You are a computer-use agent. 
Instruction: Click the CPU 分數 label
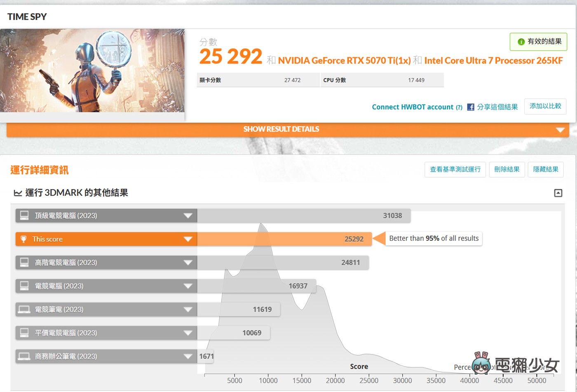tap(335, 80)
